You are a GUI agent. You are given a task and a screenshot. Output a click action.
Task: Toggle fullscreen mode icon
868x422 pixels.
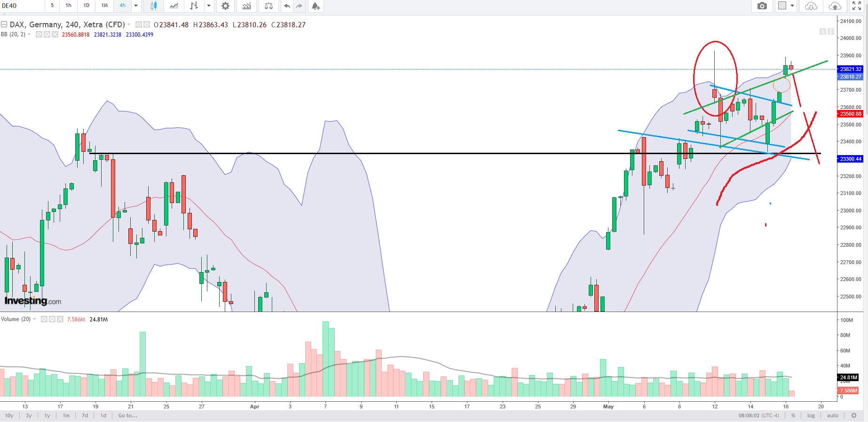pos(857,6)
